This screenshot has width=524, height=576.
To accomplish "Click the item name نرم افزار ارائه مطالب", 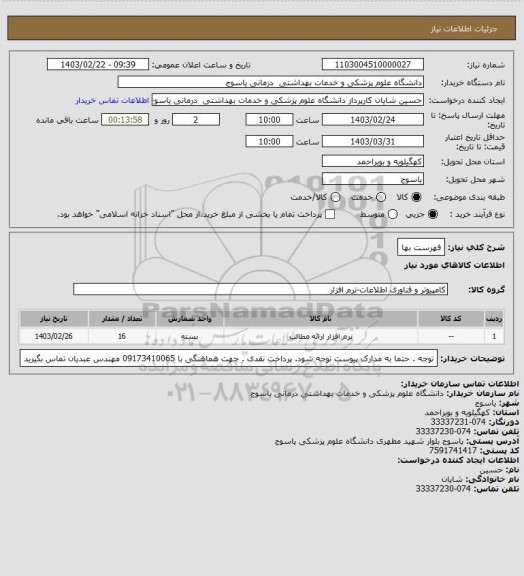I will click(x=320, y=336).
